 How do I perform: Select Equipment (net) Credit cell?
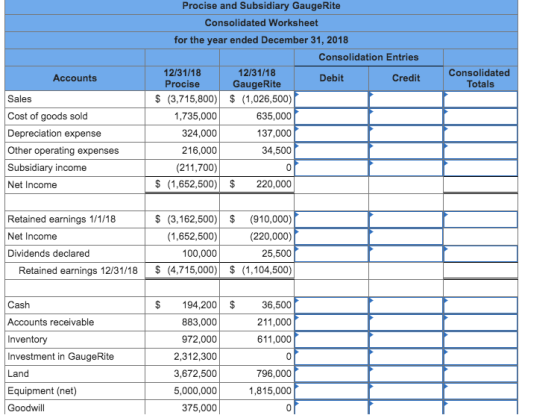[406, 391]
